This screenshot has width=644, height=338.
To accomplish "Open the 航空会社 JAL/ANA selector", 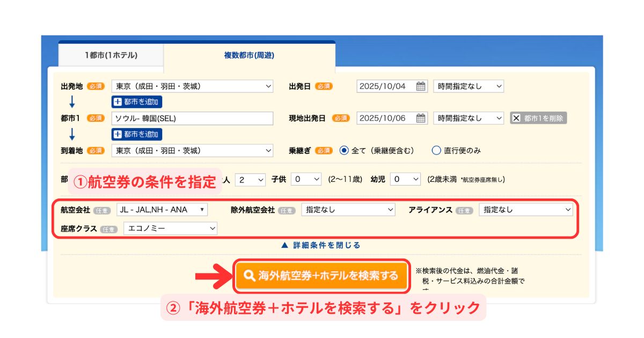I will [x=162, y=210].
